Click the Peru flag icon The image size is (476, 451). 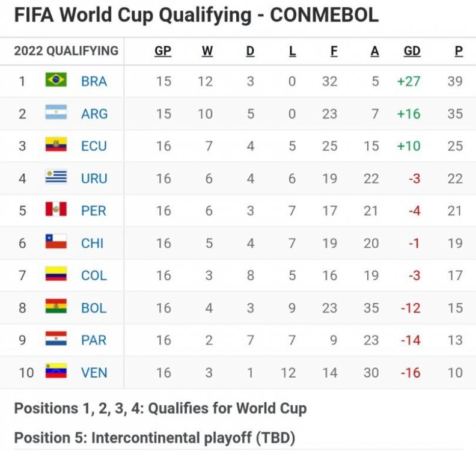(x=56, y=210)
